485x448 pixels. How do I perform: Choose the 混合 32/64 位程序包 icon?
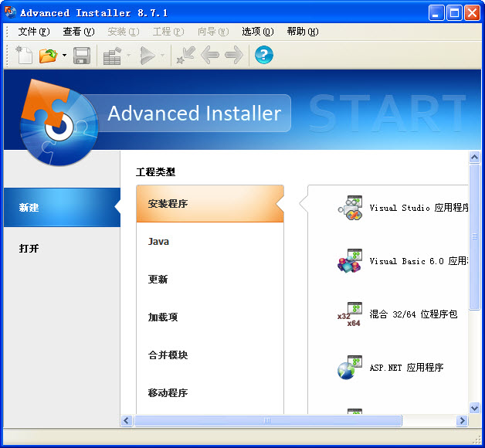[350, 314]
